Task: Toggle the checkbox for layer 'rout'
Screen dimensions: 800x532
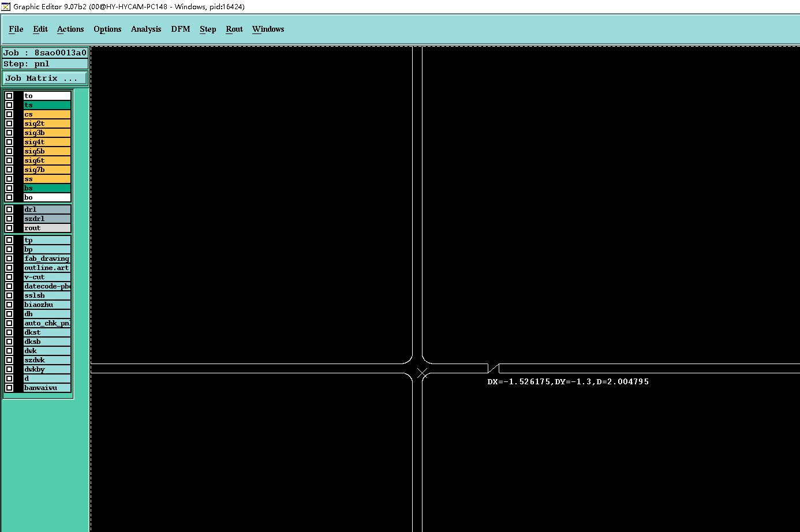Action: [9, 228]
